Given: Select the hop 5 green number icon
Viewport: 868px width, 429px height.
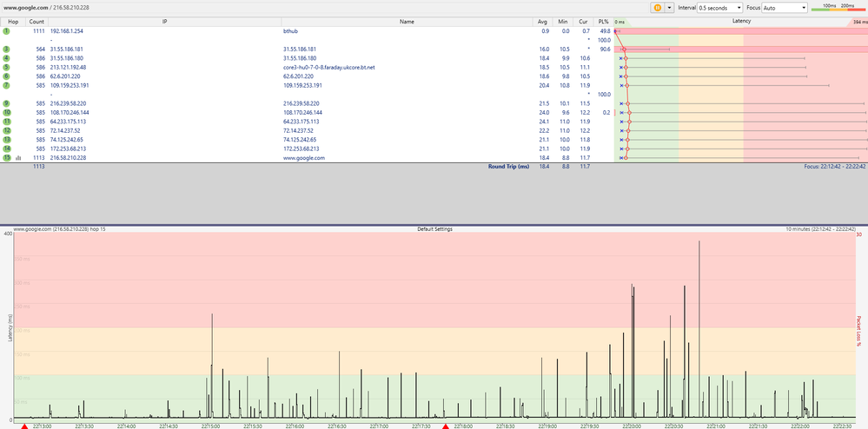Looking at the screenshot, I should [6, 67].
